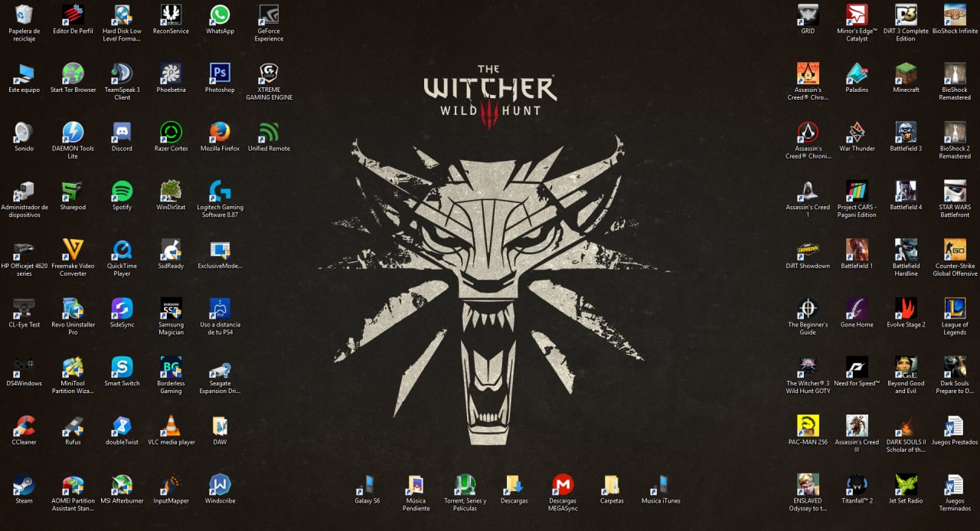Open War Thunder shortcut

857,133
